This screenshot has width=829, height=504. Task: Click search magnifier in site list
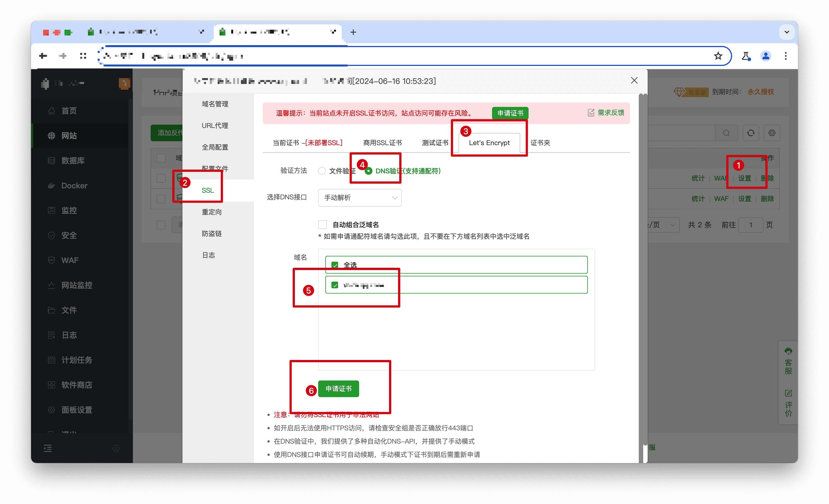(726, 133)
